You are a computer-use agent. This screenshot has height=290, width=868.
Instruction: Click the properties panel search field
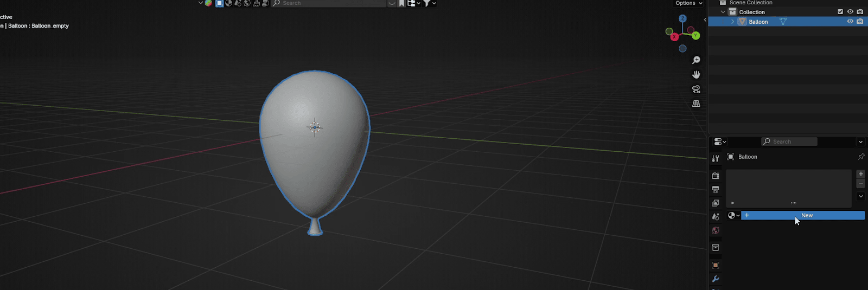[789, 141]
